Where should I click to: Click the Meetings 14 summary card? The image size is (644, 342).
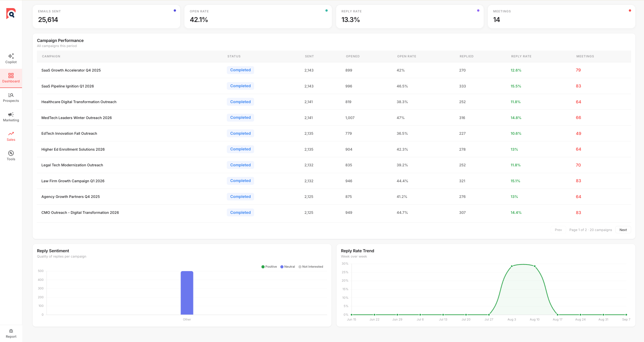(x=561, y=16)
